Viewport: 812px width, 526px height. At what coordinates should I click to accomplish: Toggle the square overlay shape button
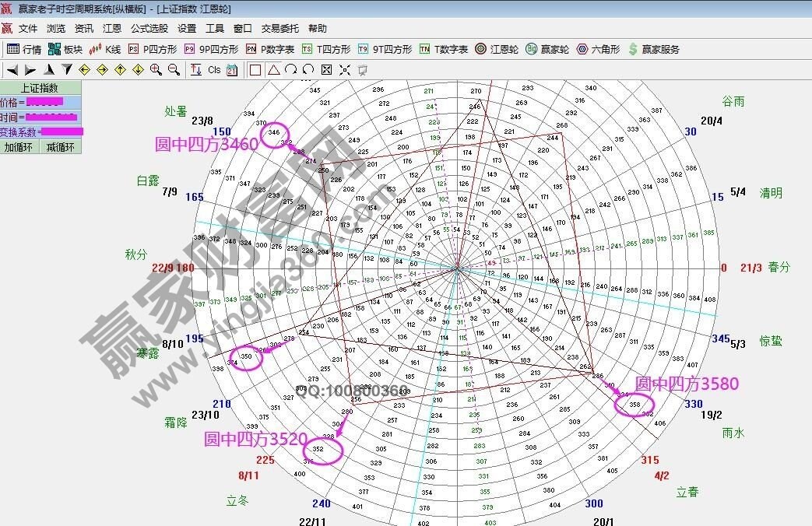point(255,70)
